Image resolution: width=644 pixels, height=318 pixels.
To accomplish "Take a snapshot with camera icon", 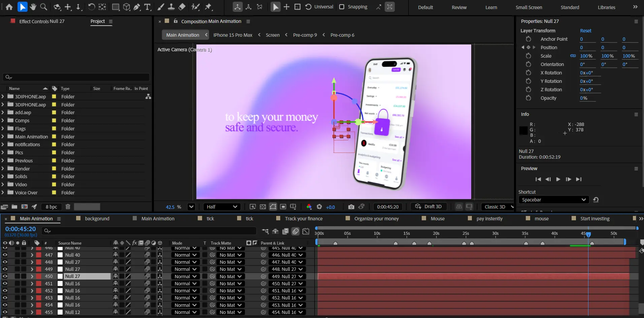I will [351, 207].
